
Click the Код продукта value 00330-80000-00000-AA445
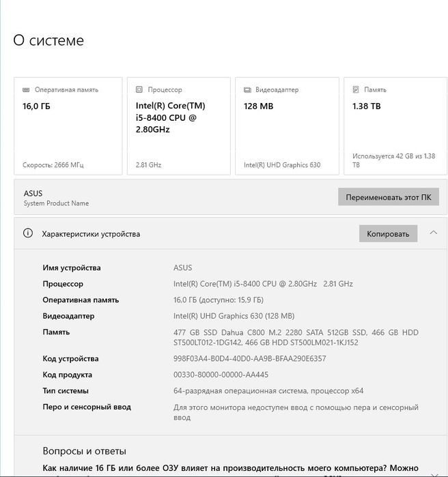pos(221,375)
